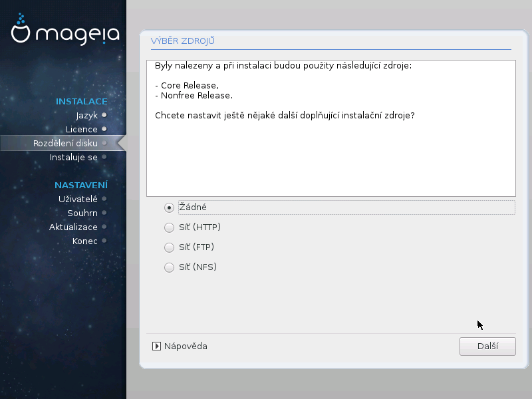Click the Konec step label
Screen dimensions: 532x399
[85, 241]
